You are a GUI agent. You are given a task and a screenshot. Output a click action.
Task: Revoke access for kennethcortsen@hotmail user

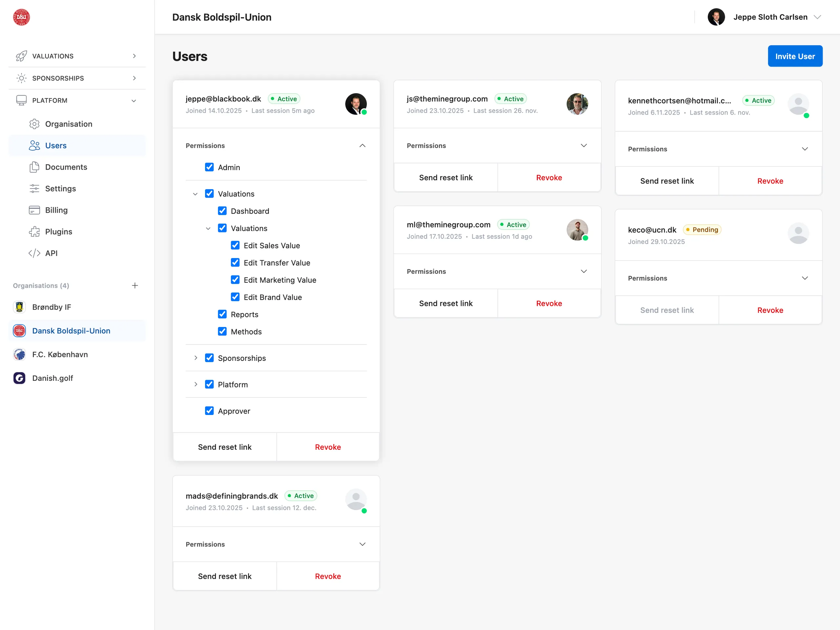pos(770,181)
